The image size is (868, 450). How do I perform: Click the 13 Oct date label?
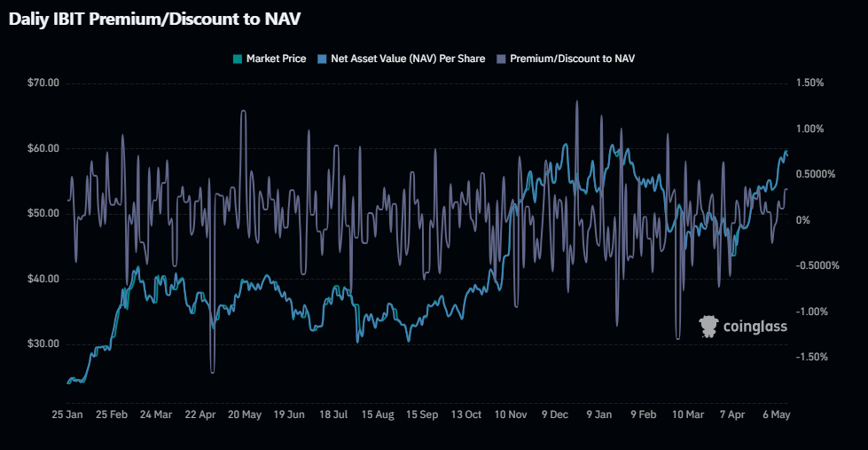[x=466, y=414]
